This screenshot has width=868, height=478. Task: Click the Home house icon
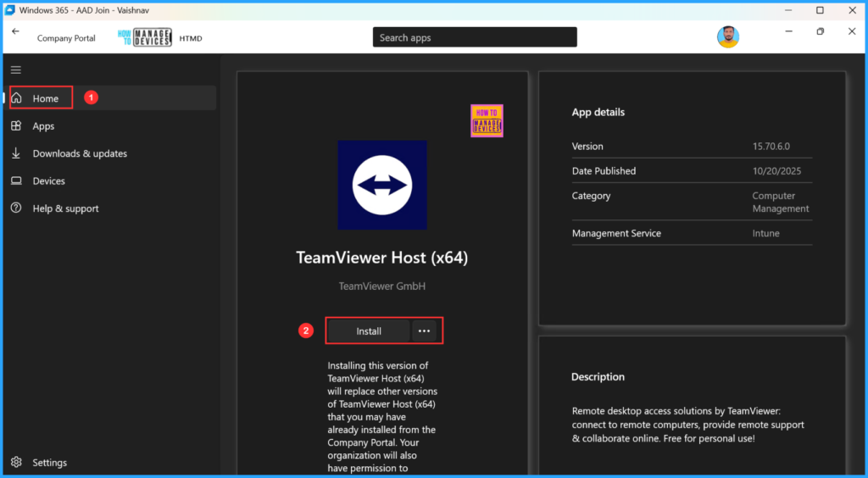(17, 98)
